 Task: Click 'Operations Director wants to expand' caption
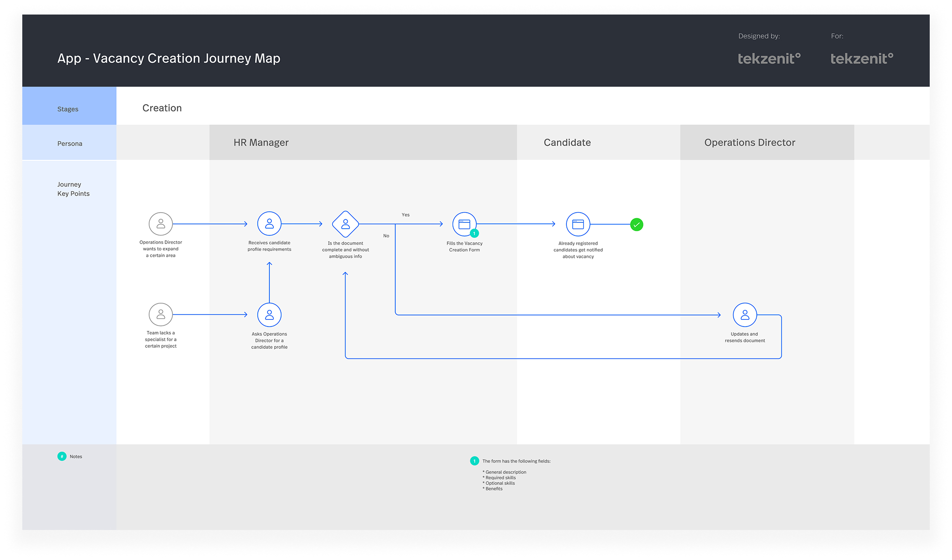161,249
